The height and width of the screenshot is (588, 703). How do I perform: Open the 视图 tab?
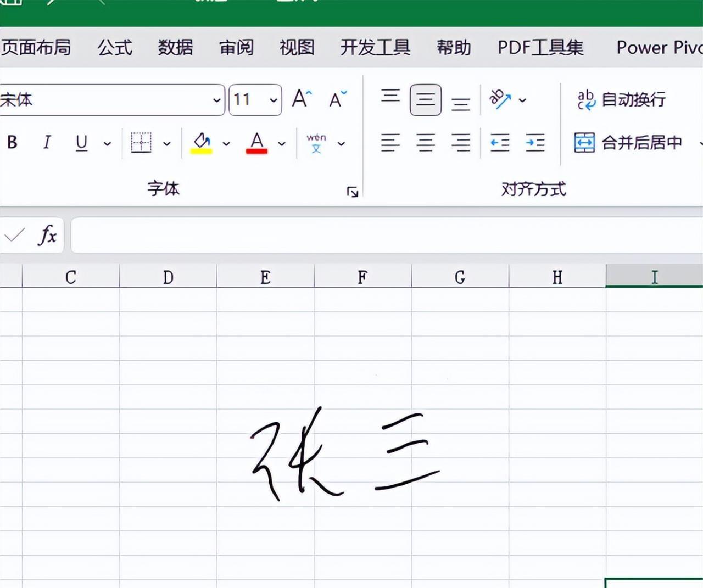point(297,47)
